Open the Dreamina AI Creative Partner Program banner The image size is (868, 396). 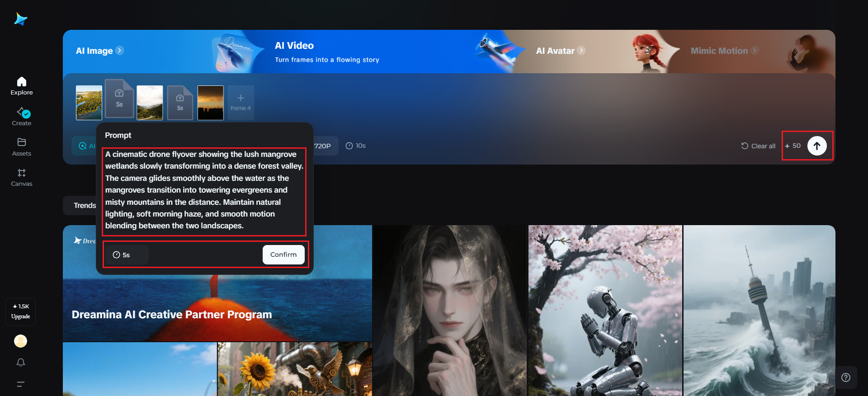[217, 283]
